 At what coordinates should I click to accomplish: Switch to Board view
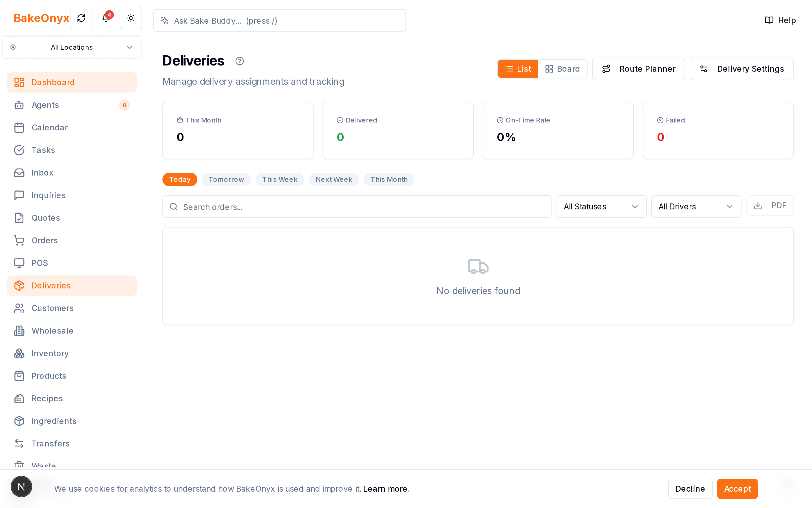pos(562,69)
